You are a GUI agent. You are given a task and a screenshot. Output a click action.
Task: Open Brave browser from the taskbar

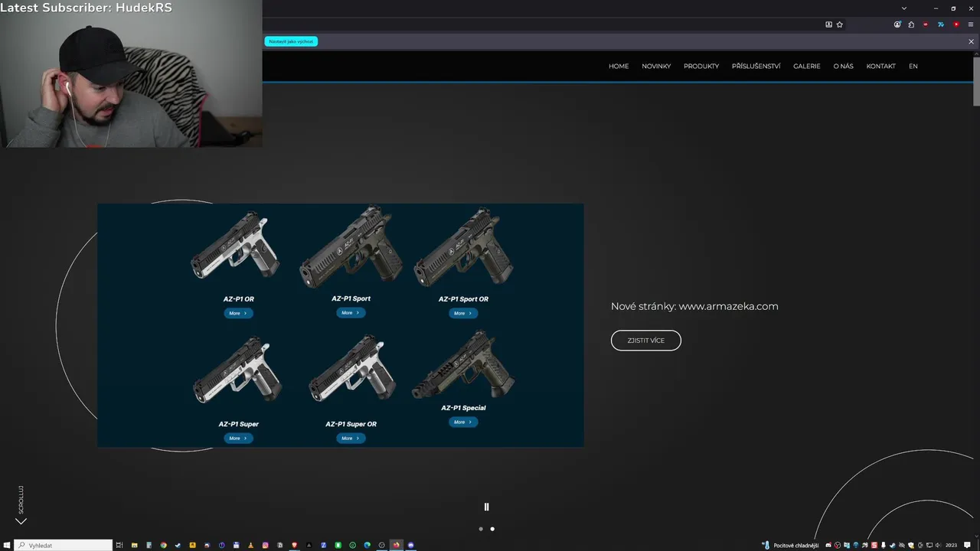click(294, 545)
